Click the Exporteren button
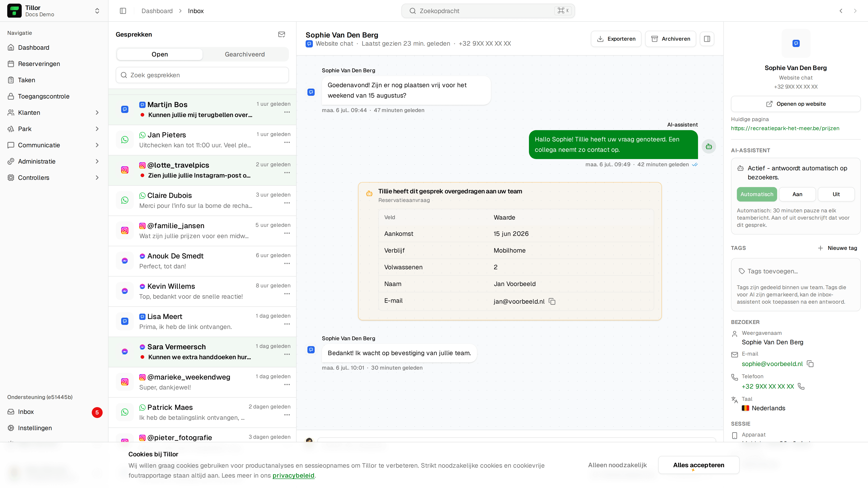 click(616, 39)
